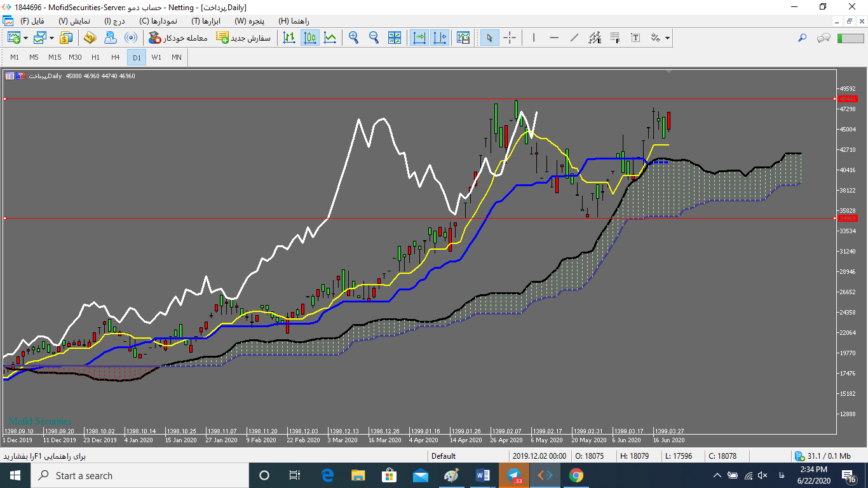Select the MN timeframe

click(x=176, y=57)
